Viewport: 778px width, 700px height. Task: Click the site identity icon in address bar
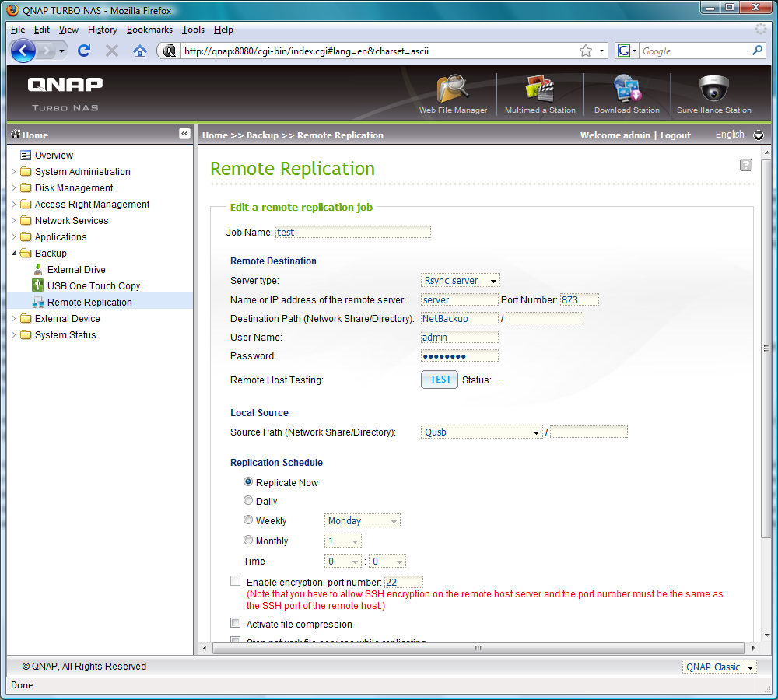point(169,51)
